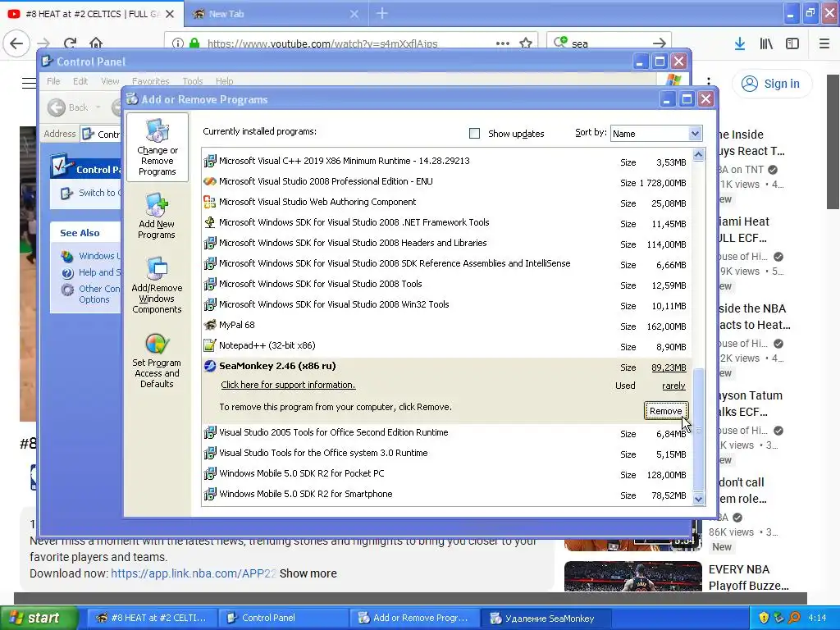Screen dimensions: 840x630
Task: Open Favorites menu in Control Panel
Action: tap(151, 81)
